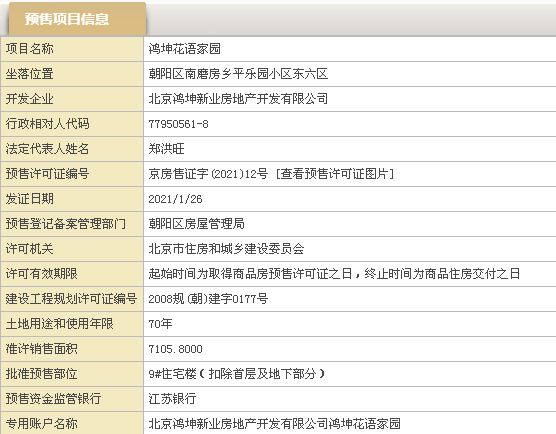This screenshot has height=434, width=556.
Task: Open the 查看预售许可证图片 link
Action: tap(334, 174)
